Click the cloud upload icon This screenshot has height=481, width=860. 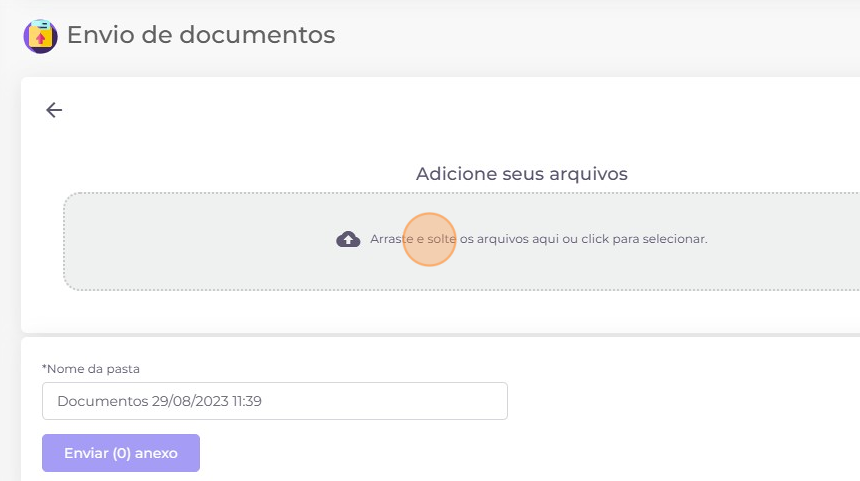tap(348, 239)
